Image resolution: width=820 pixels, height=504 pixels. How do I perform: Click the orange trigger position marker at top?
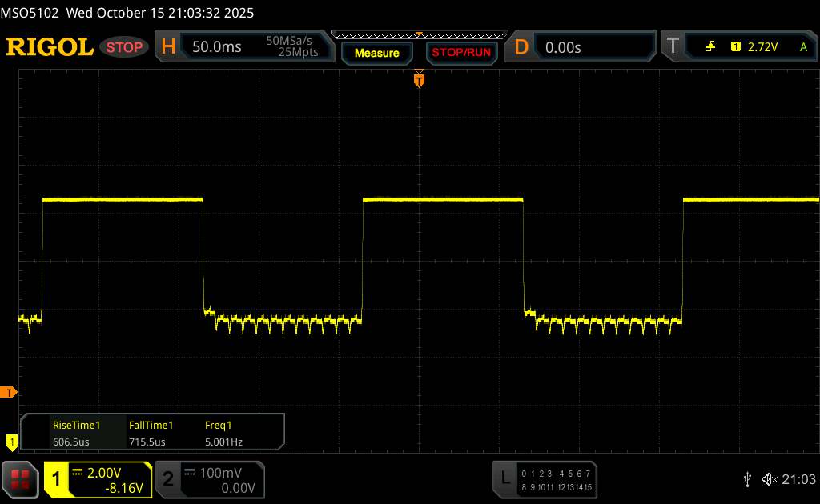coord(419,79)
